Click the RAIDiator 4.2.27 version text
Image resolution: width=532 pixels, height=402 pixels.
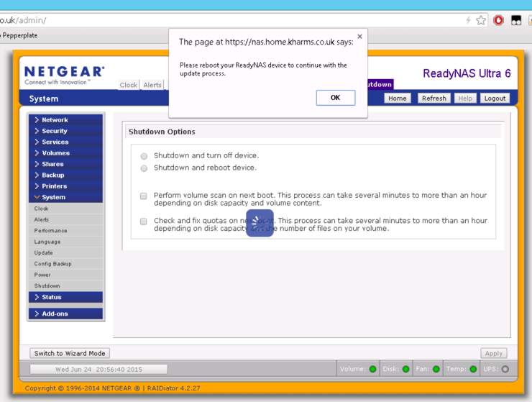[174, 388]
